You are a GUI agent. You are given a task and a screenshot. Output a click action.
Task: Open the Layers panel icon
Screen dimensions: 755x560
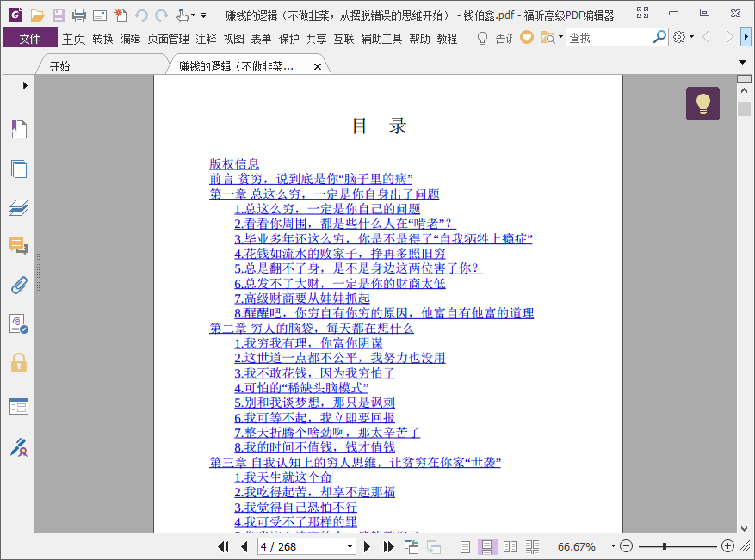click(x=19, y=208)
